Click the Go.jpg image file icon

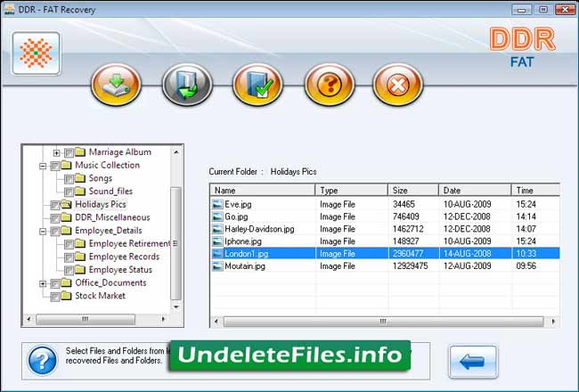(218, 216)
